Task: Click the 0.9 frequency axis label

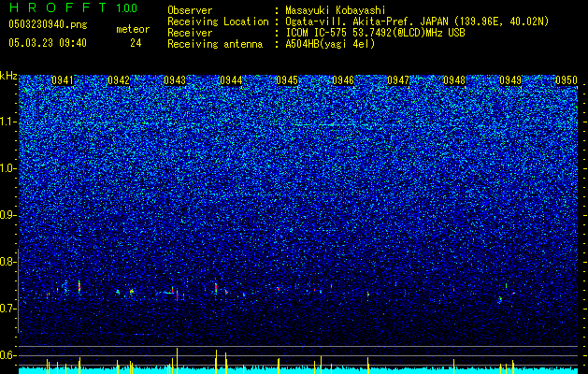Action: tap(7, 215)
